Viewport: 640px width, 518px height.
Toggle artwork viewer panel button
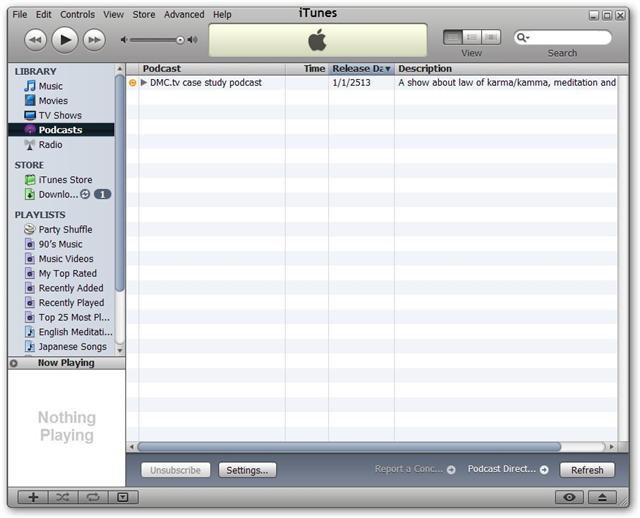pos(122,497)
